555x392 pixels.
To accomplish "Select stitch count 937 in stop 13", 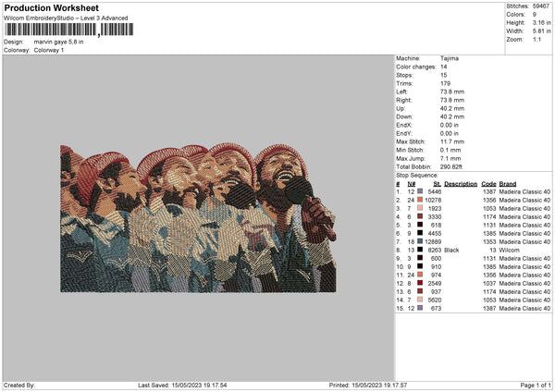I will pos(436,292).
